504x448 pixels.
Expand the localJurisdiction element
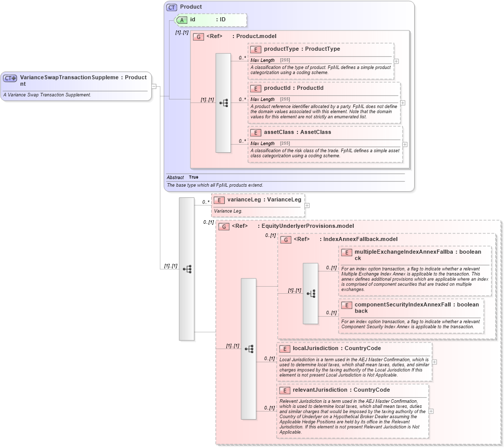[434, 362]
